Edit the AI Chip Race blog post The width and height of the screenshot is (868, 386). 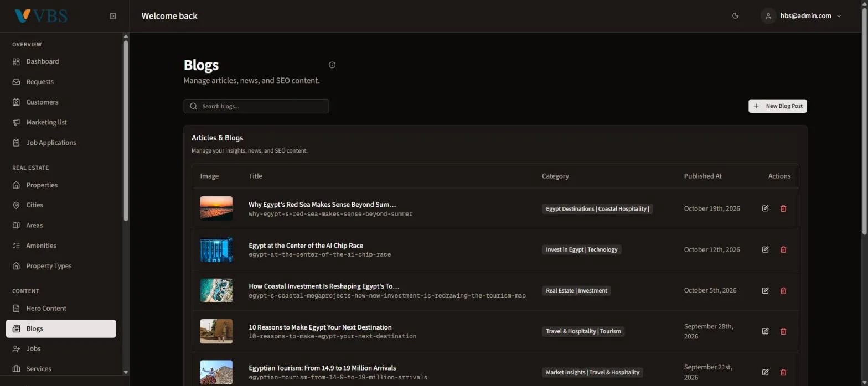coord(765,249)
